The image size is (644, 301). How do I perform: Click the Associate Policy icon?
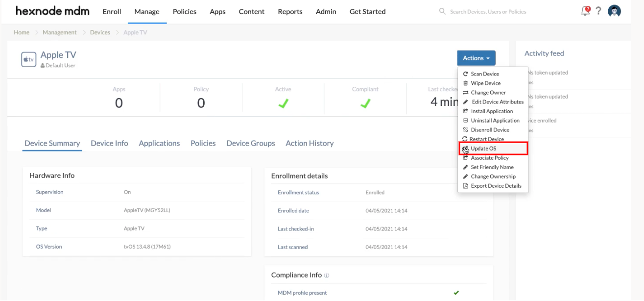pos(466,158)
